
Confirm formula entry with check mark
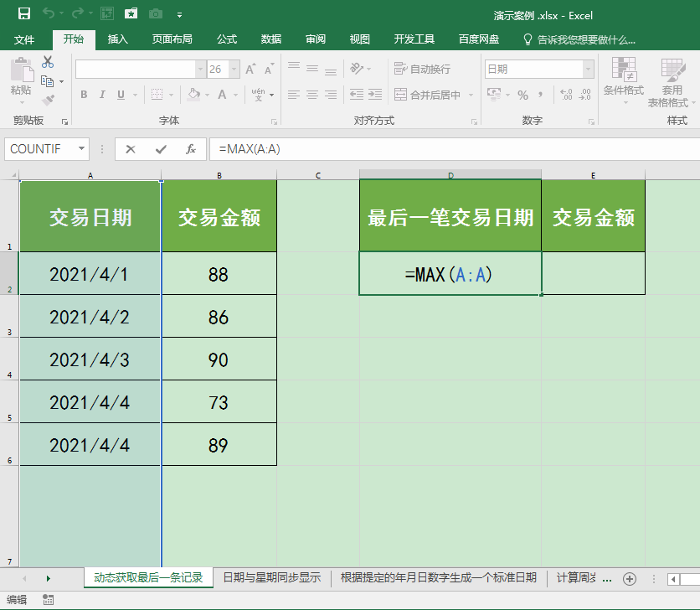tap(161, 149)
